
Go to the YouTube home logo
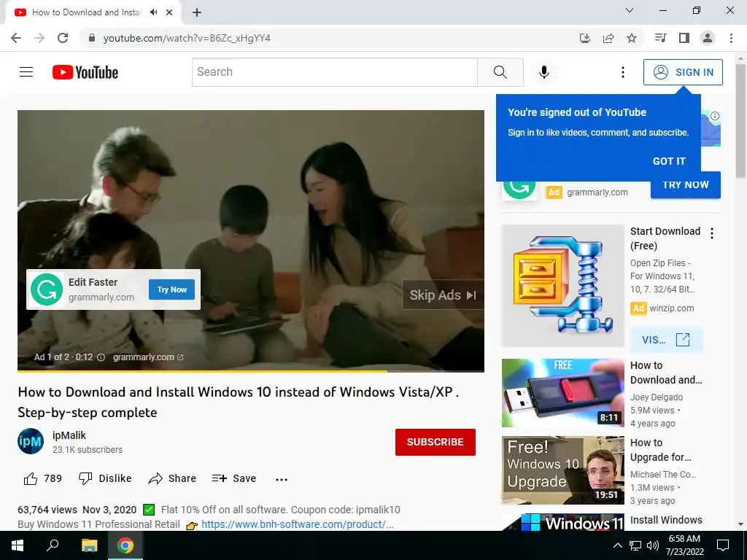point(85,72)
